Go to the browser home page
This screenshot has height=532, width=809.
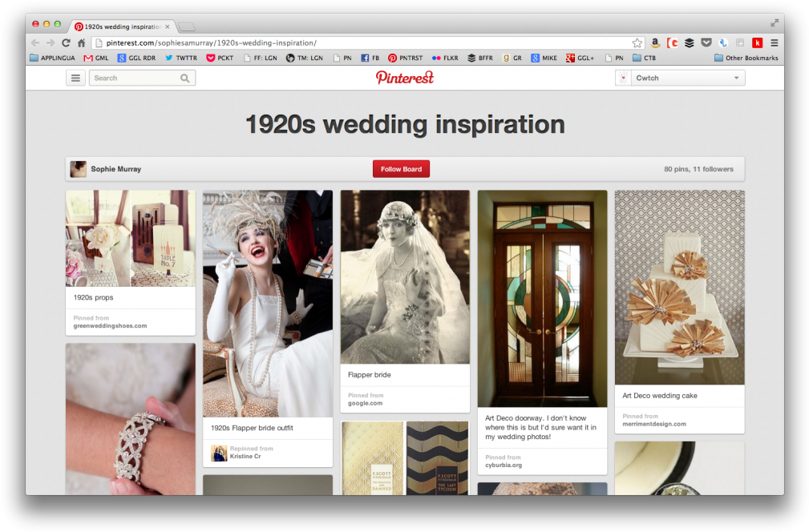81,43
